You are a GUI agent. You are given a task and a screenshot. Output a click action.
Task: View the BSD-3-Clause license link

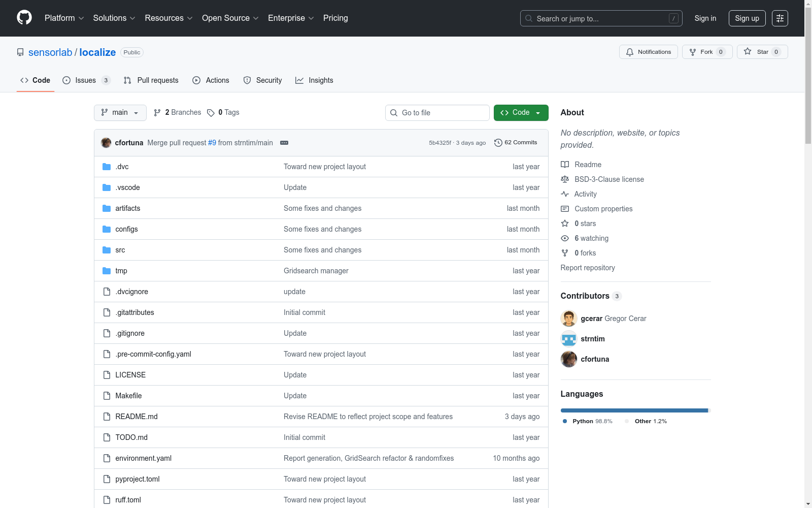click(602, 179)
